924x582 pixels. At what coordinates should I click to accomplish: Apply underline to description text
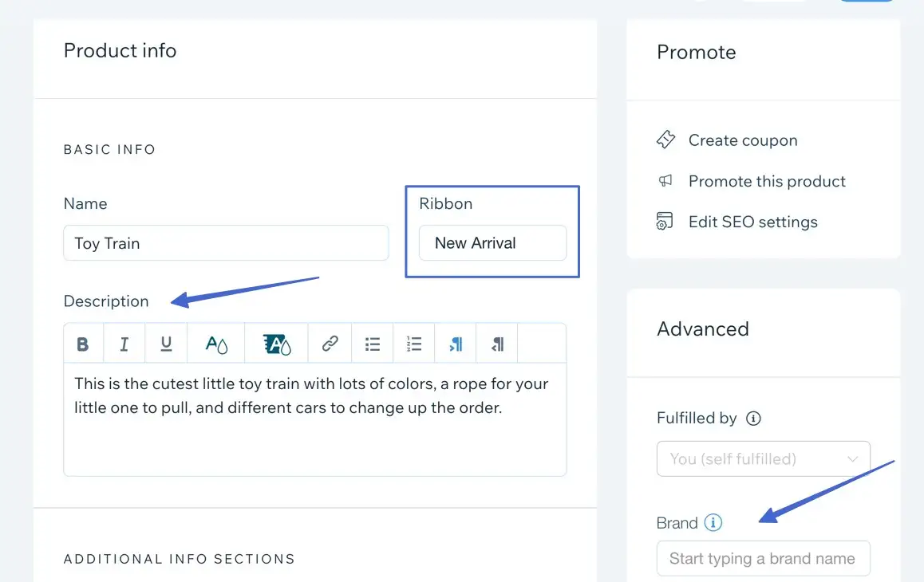click(166, 344)
